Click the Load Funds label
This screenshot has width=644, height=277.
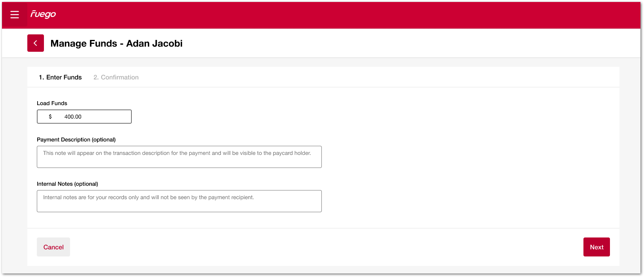pos(52,103)
